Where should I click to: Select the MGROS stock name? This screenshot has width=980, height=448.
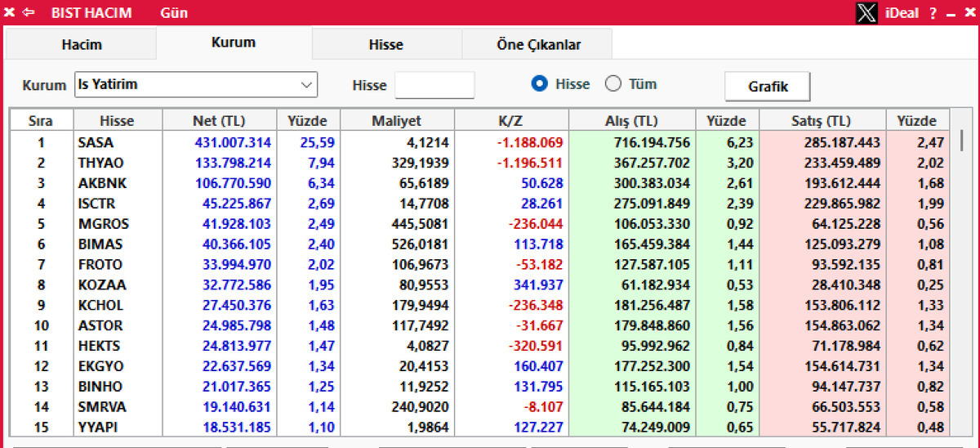(x=103, y=224)
